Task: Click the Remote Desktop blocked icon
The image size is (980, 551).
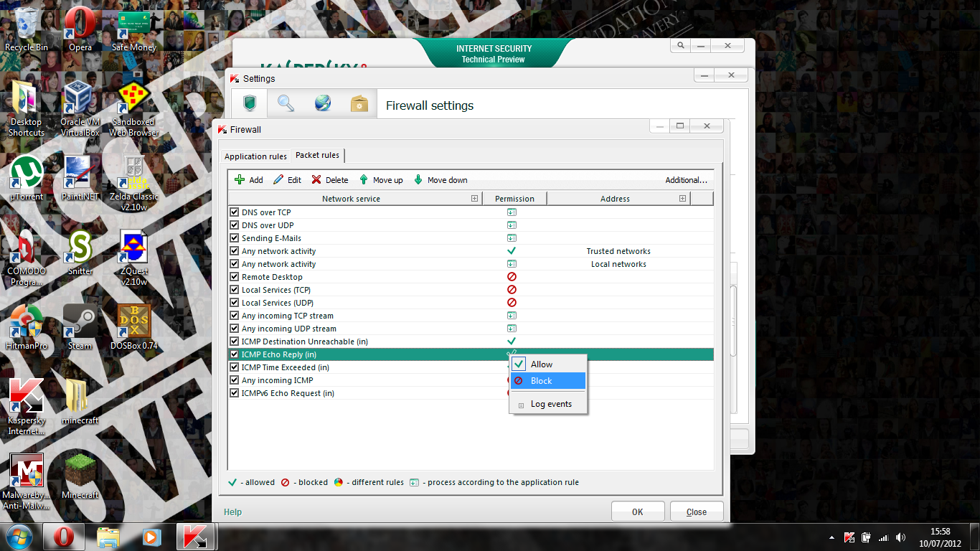Action: [512, 277]
